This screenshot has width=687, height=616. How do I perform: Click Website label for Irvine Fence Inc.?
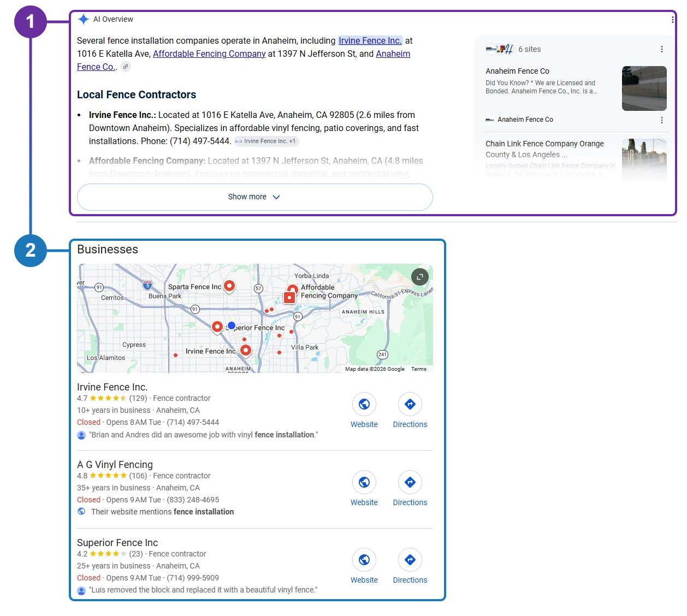(x=364, y=424)
